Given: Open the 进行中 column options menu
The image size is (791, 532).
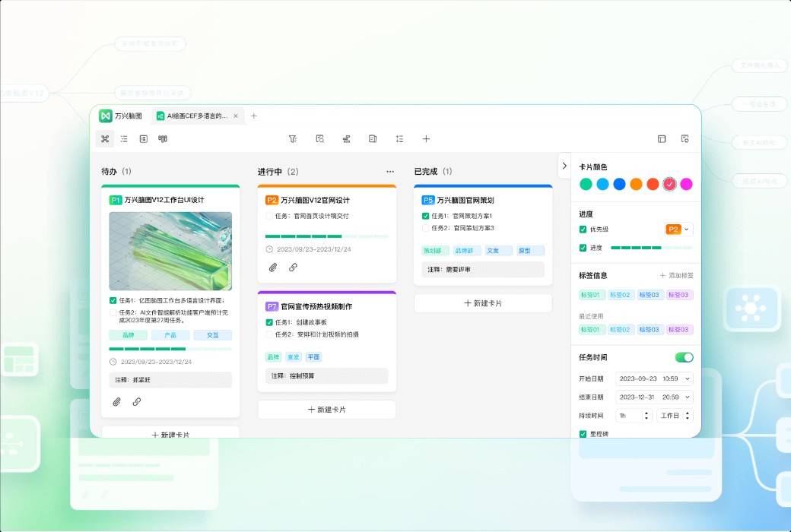Looking at the screenshot, I should coord(390,171).
